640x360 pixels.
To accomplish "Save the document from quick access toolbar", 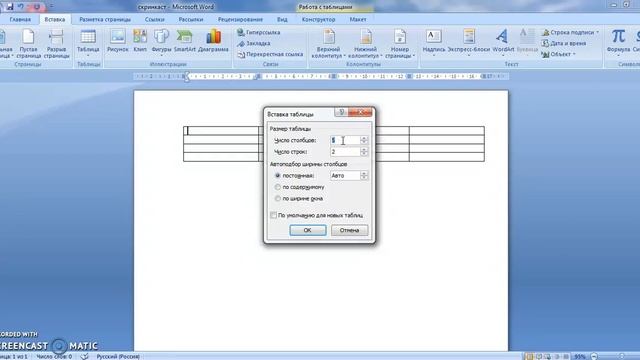I will pyautogui.click(x=10, y=7).
